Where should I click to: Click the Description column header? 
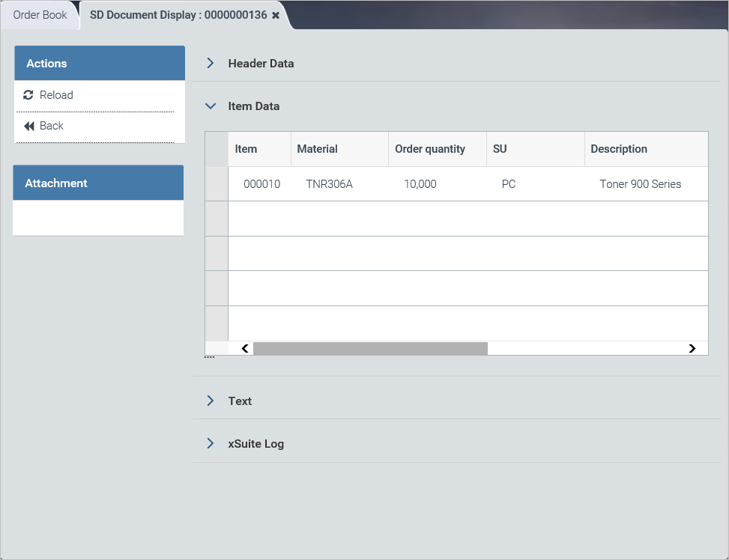[x=619, y=149]
